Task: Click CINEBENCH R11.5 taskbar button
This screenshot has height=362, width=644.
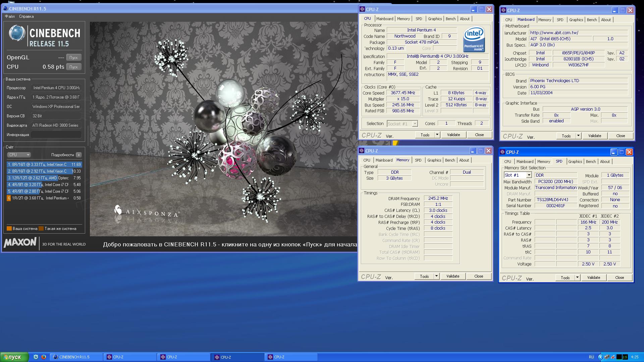Action: pyautogui.click(x=76, y=357)
